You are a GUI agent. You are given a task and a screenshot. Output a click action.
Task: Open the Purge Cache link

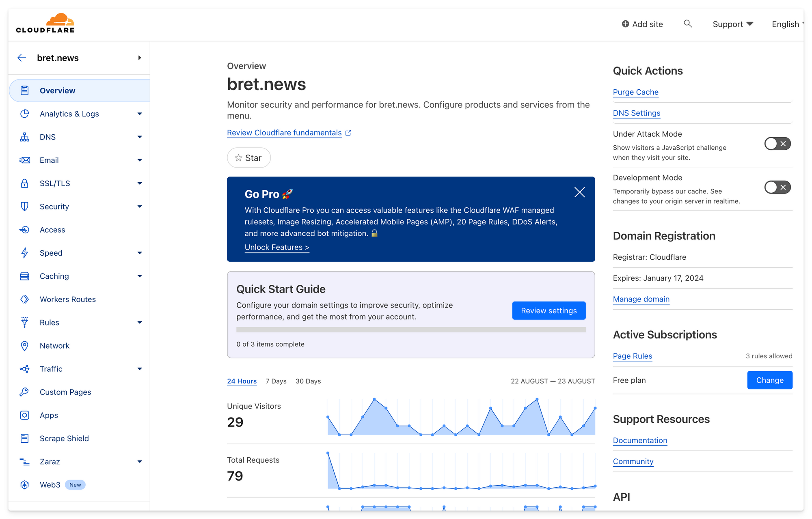coord(635,92)
